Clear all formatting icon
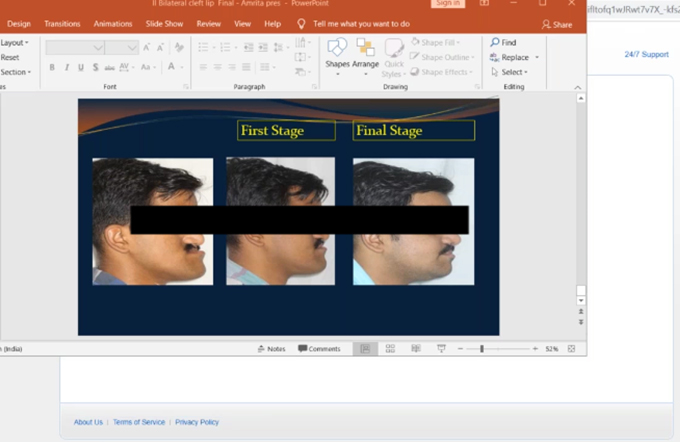The width and height of the screenshot is (680, 442). click(179, 47)
